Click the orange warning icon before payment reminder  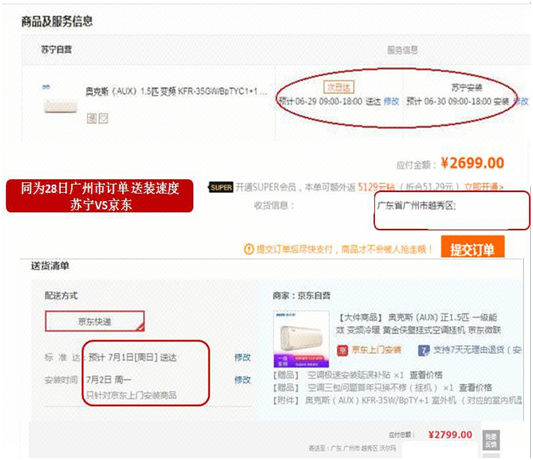point(249,250)
